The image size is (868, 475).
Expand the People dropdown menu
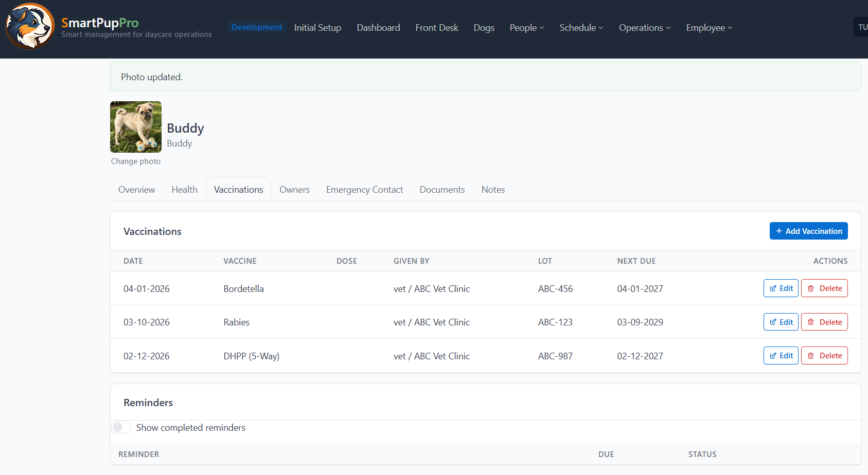[x=526, y=28]
